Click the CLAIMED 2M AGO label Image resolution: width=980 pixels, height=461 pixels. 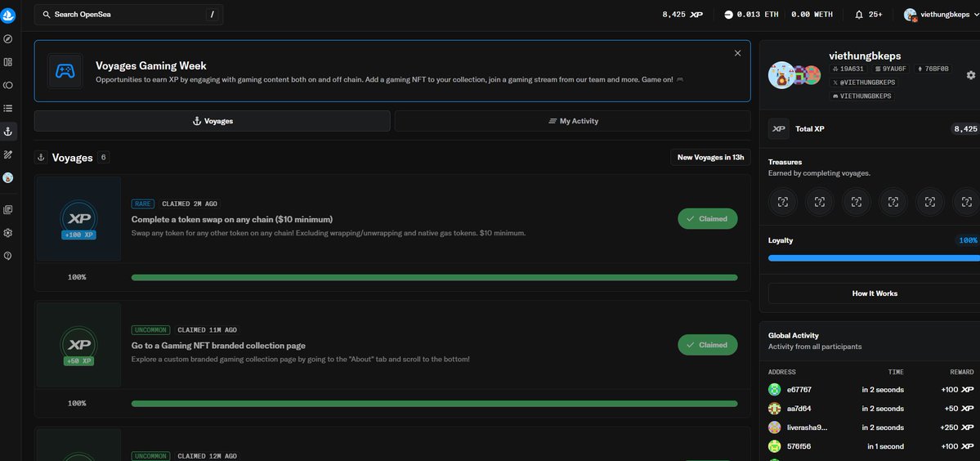tap(190, 204)
